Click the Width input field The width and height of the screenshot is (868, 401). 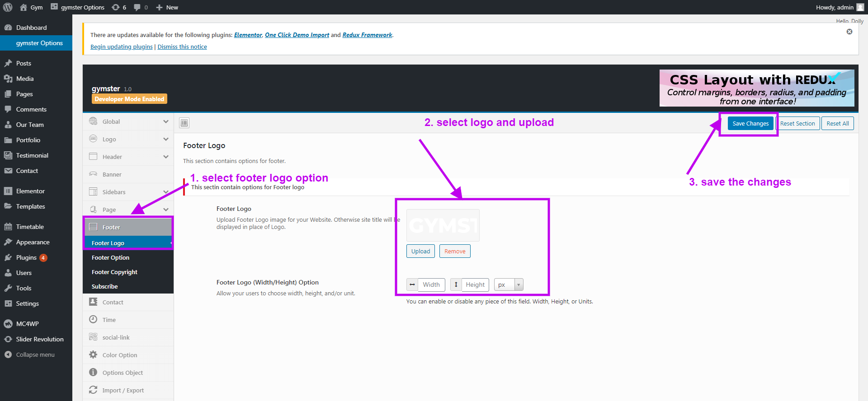(x=431, y=284)
